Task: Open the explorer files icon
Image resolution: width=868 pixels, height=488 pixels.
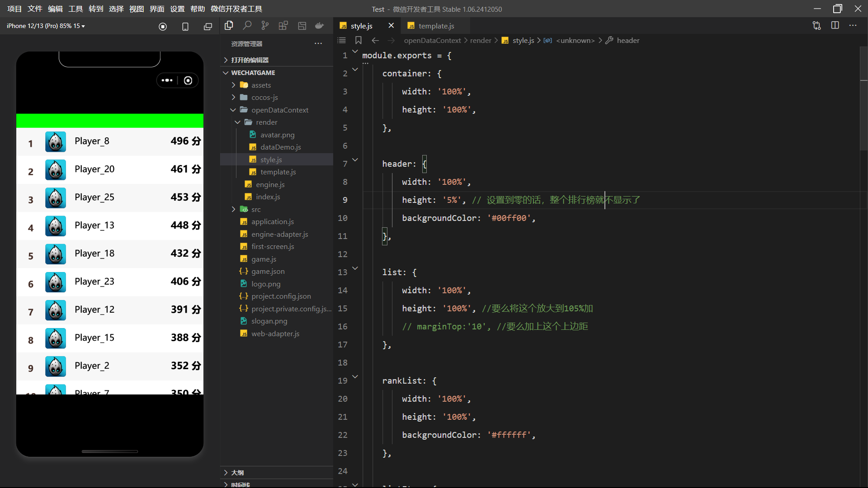Action: pyautogui.click(x=229, y=26)
